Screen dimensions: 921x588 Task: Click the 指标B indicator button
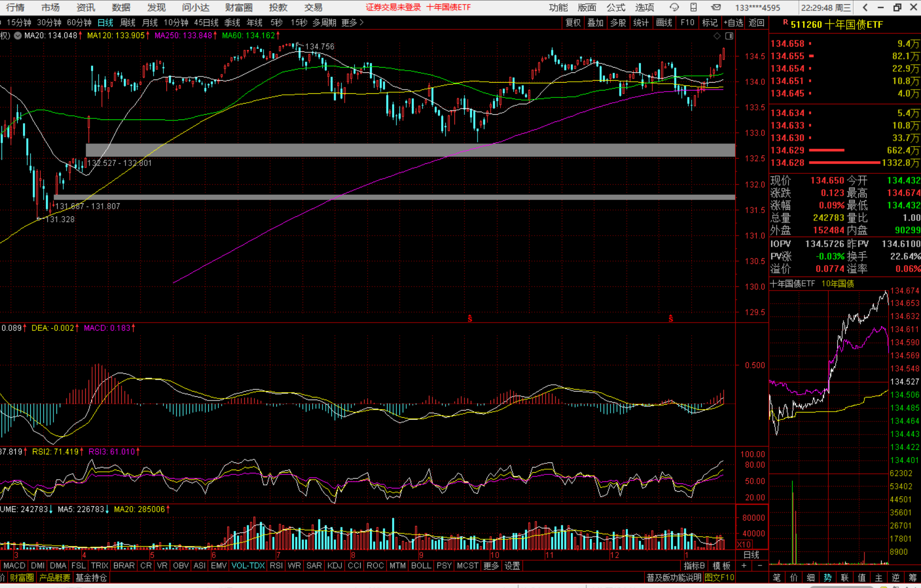pos(694,565)
